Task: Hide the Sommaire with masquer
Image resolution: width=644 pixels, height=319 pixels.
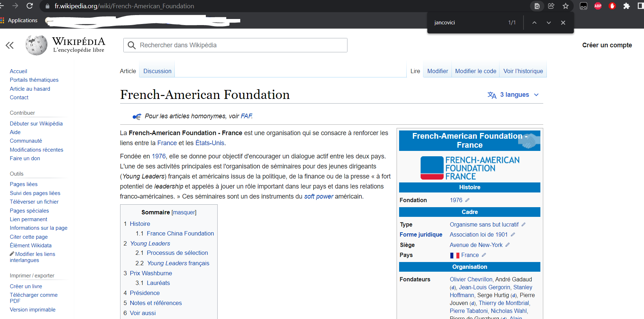Action: point(184,212)
